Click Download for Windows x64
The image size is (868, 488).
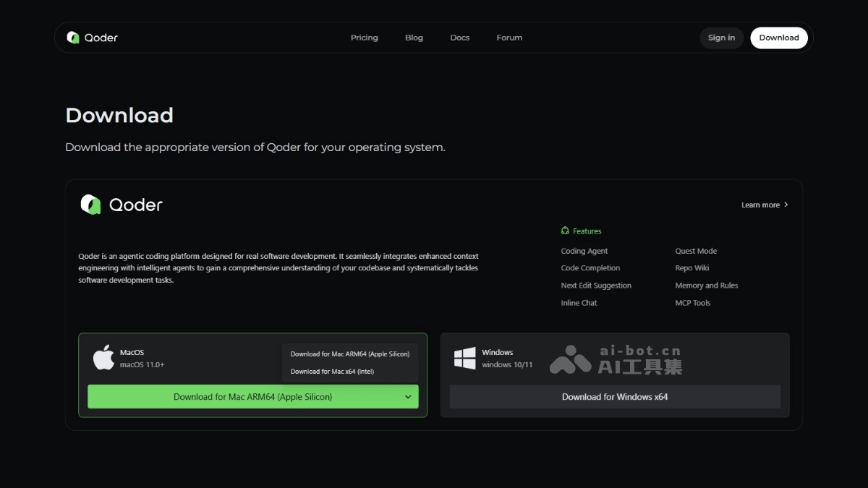pos(614,396)
